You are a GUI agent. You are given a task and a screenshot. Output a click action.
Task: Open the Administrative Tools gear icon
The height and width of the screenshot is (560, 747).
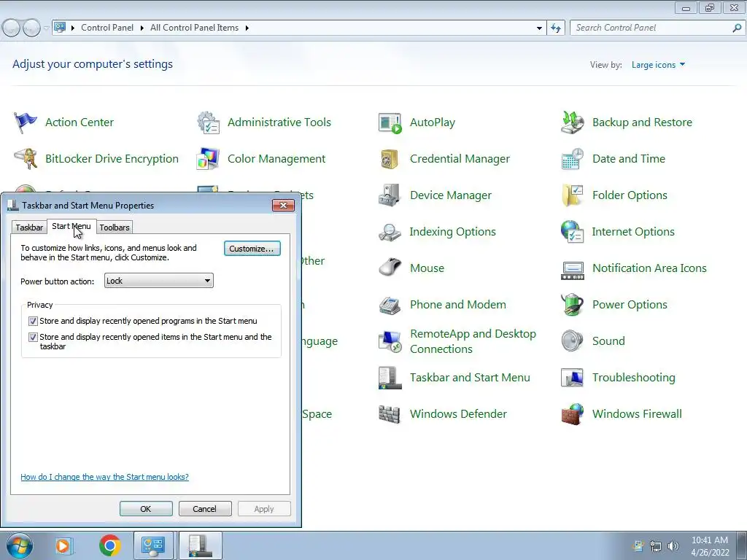(208, 122)
